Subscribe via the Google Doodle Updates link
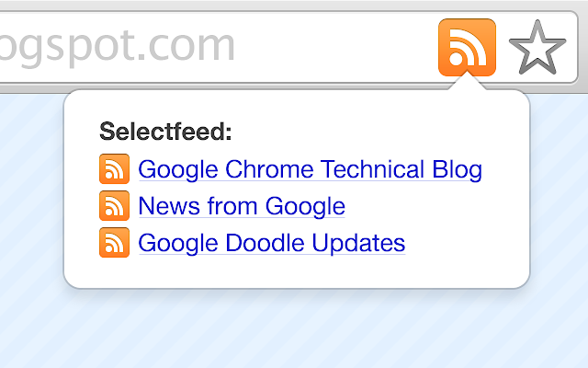 tap(271, 244)
